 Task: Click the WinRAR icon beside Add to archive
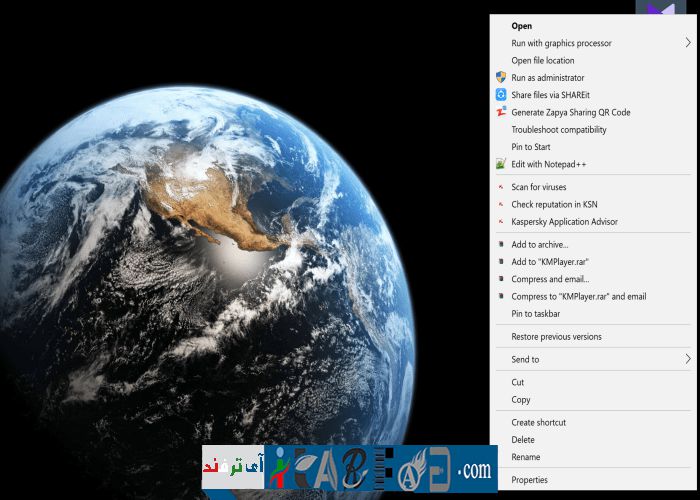tap(501, 244)
